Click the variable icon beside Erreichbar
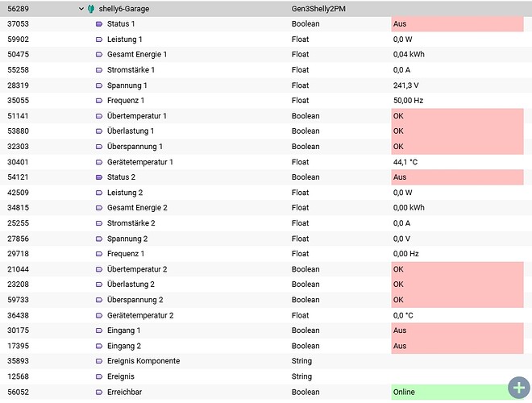 [x=99, y=393]
